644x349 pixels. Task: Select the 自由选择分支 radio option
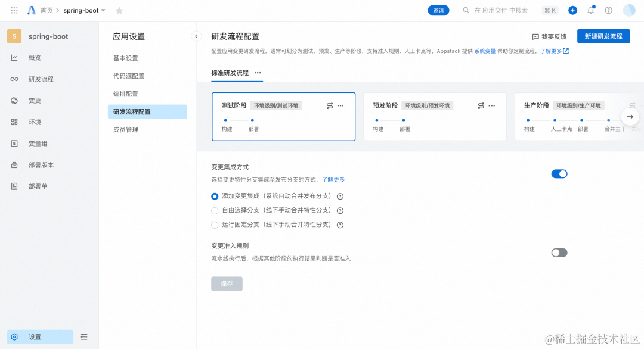[x=214, y=210]
